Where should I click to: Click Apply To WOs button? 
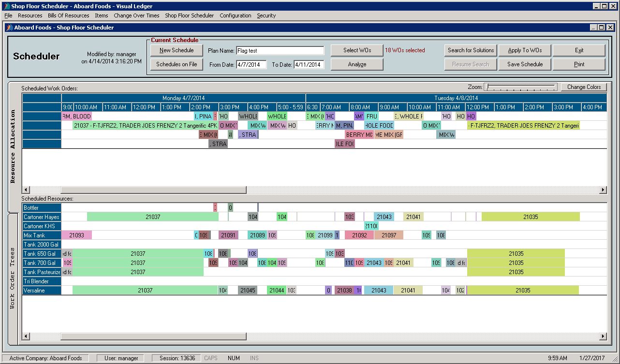point(525,50)
